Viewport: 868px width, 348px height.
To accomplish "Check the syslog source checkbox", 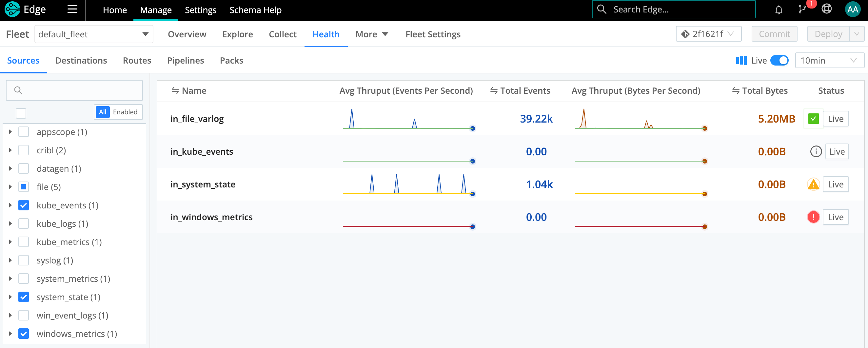I will [24, 261].
